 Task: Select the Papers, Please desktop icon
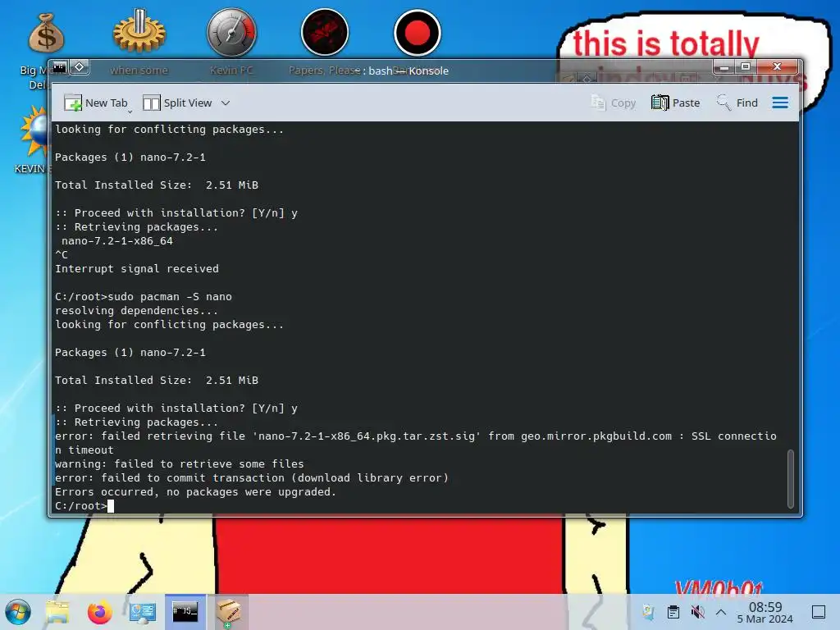325,32
